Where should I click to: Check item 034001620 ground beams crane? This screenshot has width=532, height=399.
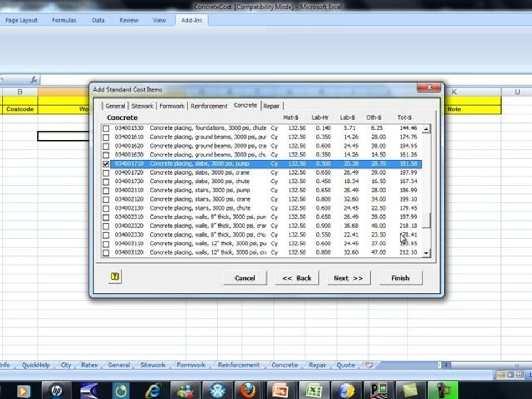pyautogui.click(x=106, y=146)
